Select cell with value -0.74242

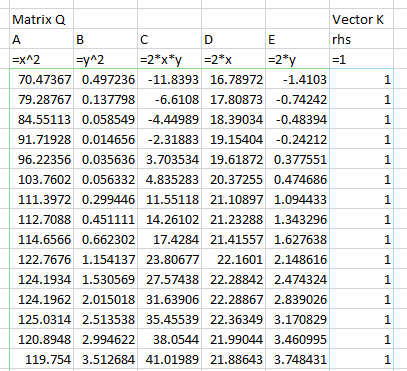tap(297, 99)
